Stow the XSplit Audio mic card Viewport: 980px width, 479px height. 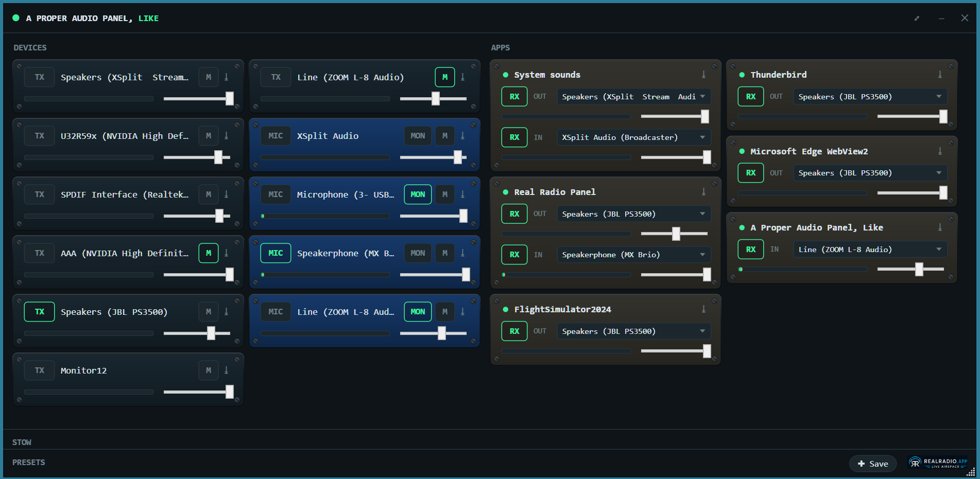(462, 136)
